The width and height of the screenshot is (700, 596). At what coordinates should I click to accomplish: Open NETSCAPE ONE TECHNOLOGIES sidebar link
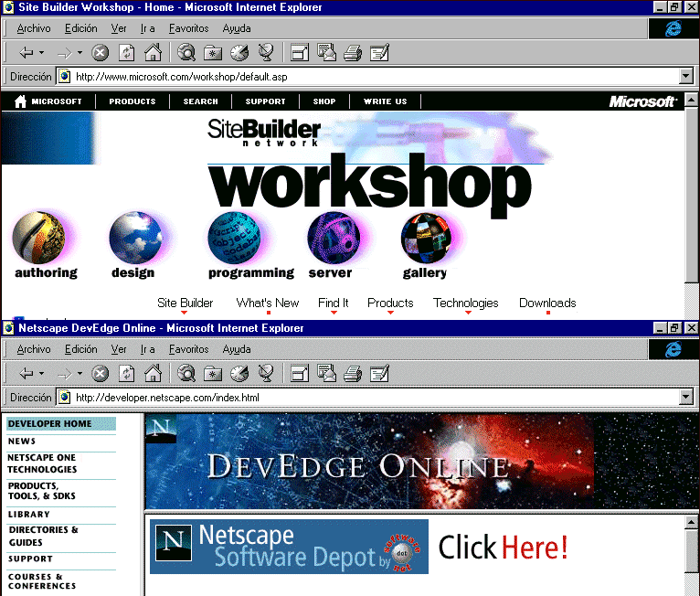pyautogui.click(x=42, y=463)
